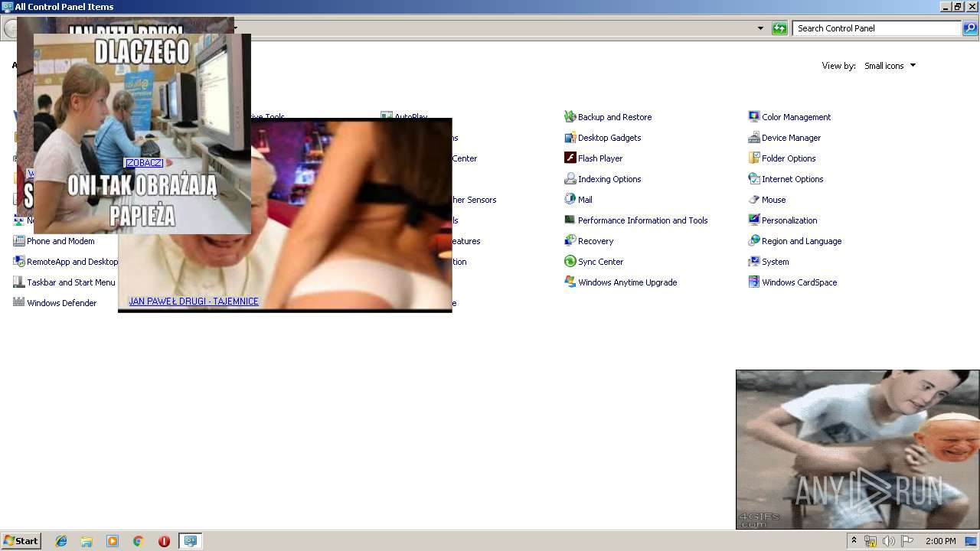
Task: Click Taskbar and Start Menu link
Action: (71, 282)
